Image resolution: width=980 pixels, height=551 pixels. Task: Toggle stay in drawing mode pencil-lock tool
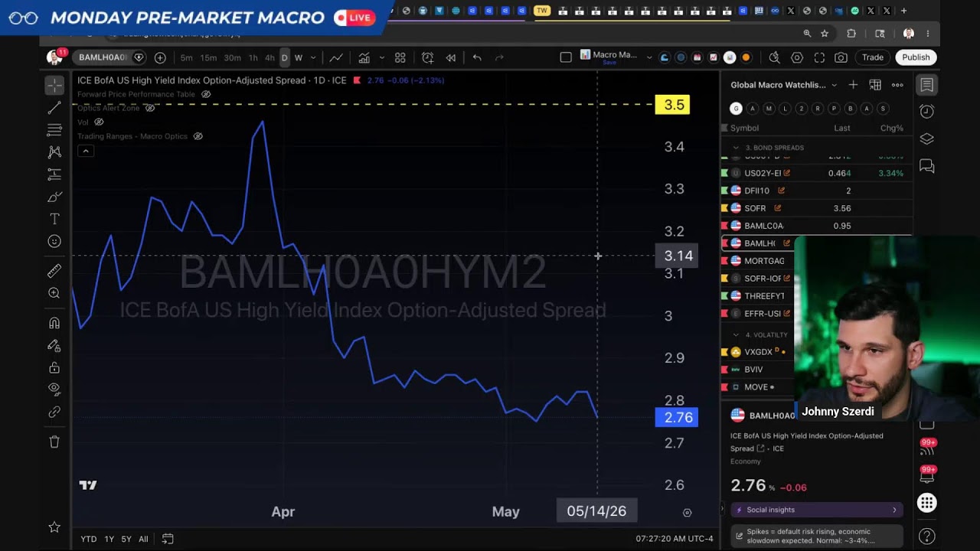point(54,345)
